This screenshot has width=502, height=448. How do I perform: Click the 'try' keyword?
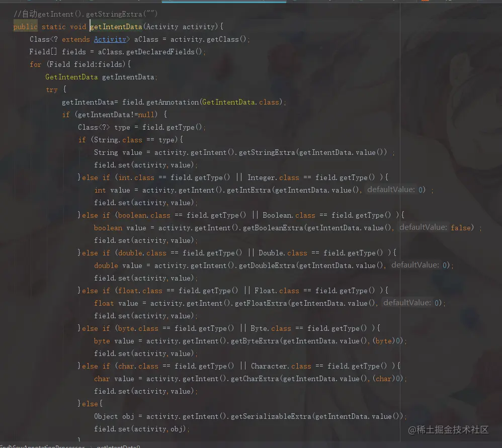(x=51, y=89)
